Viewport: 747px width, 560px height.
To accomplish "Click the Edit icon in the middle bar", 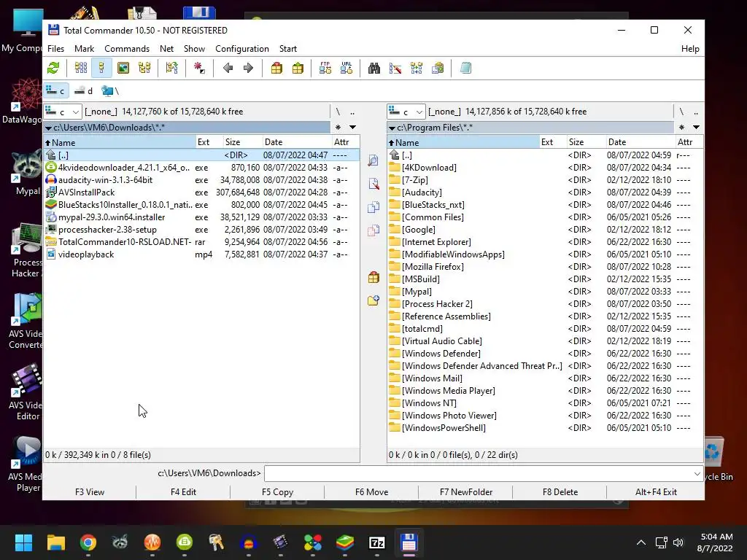I will point(373,184).
